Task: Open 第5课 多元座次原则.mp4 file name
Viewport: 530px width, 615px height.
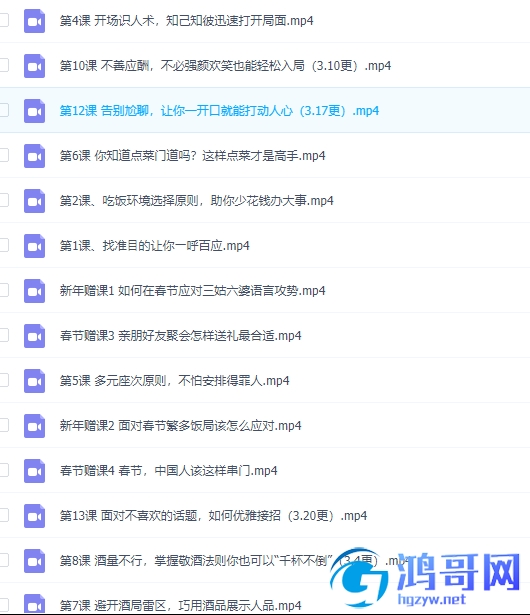Action: [x=175, y=380]
